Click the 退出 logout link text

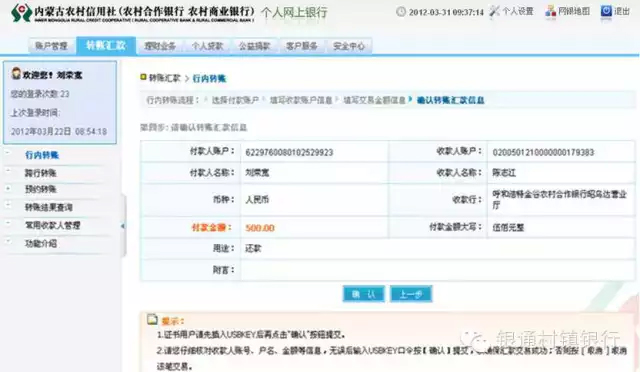pos(622,11)
